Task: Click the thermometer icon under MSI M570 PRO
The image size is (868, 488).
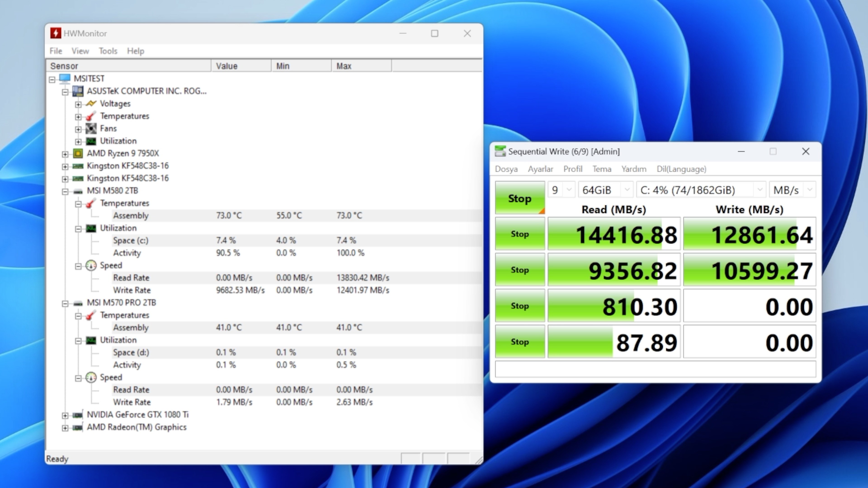Action: [x=91, y=316]
